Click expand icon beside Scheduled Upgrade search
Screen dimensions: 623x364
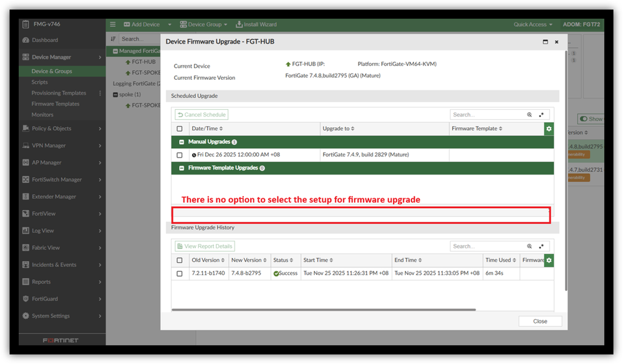point(541,115)
